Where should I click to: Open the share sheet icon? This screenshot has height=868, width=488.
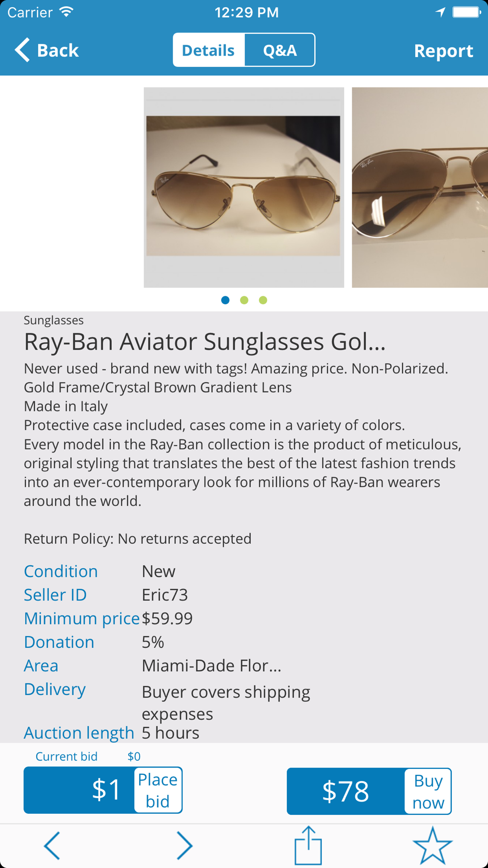[x=308, y=846]
